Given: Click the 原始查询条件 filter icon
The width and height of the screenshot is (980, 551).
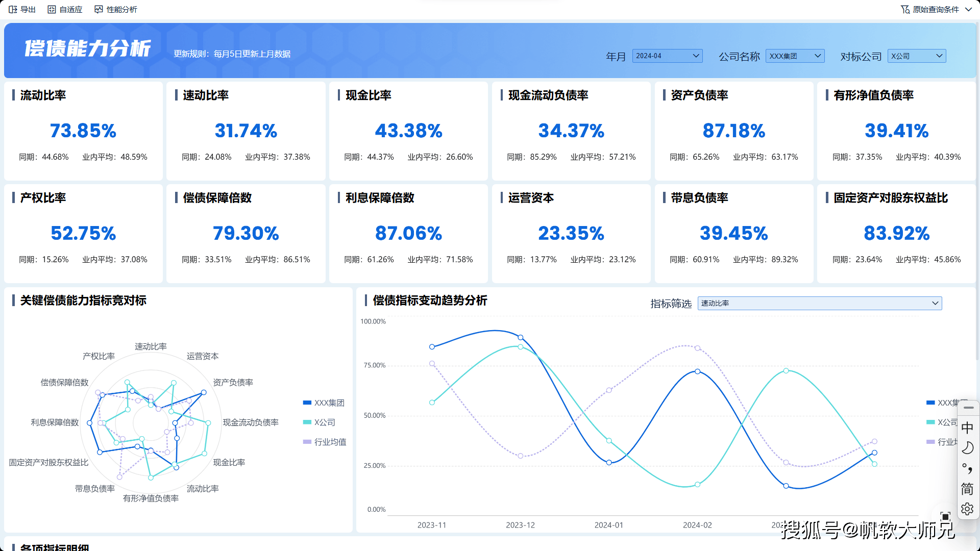Looking at the screenshot, I should [905, 9].
